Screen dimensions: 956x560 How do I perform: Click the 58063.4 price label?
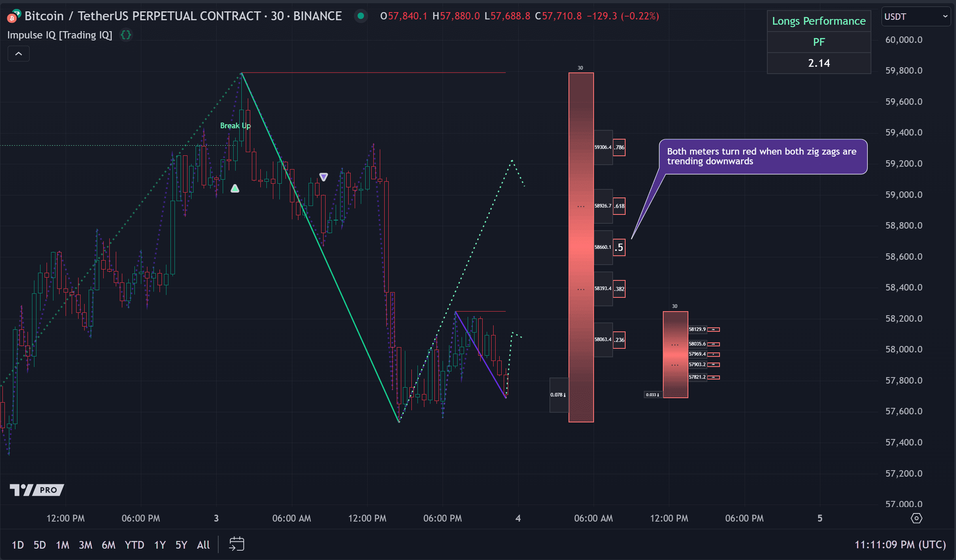pos(603,339)
